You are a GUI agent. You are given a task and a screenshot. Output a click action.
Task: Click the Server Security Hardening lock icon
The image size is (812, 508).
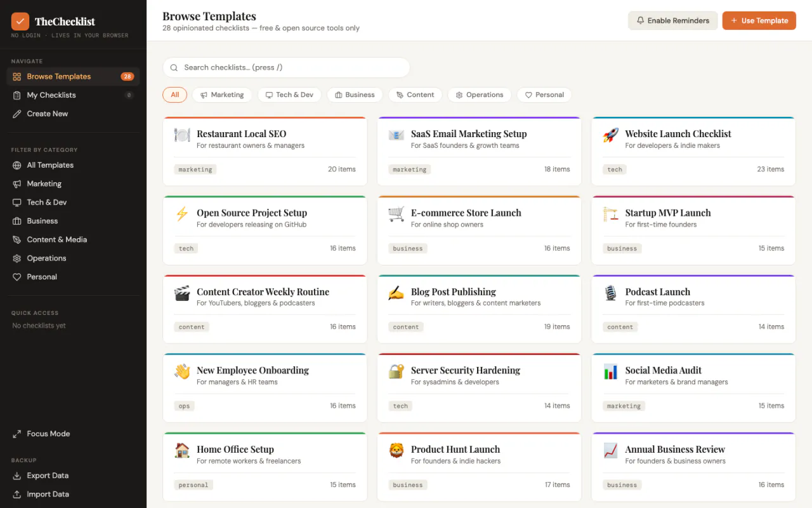click(x=396, y=371)
